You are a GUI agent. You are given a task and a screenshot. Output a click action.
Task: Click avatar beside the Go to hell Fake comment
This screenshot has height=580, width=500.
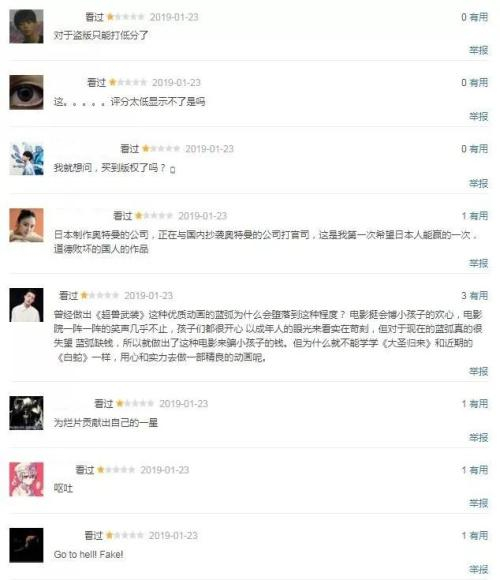click(26, 545)
